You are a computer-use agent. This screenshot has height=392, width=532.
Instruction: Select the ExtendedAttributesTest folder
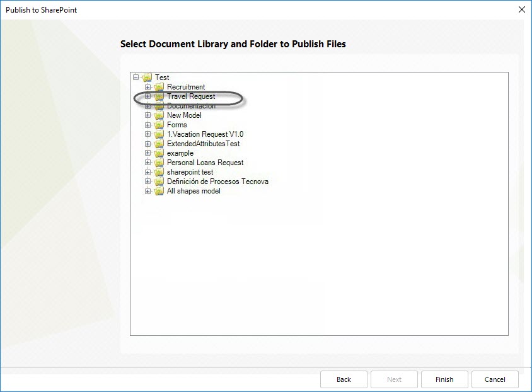coord(203,144)
